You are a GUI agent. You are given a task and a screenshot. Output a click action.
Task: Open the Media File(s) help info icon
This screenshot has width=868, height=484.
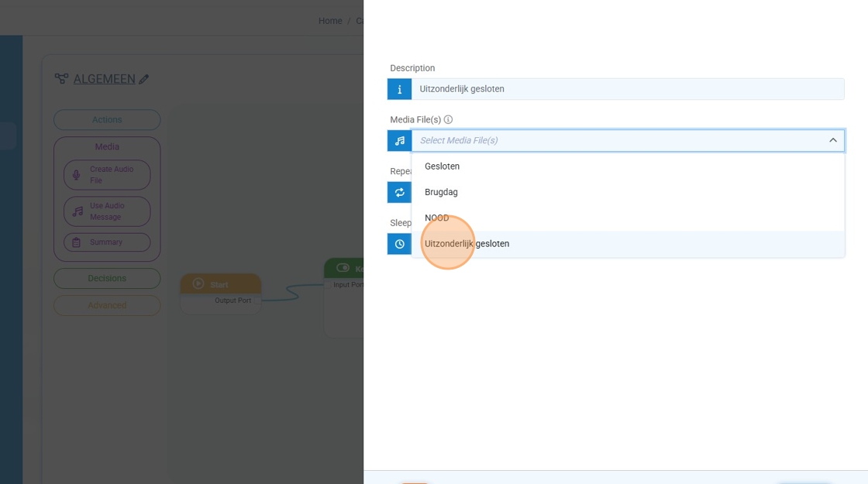click(448, 120)
